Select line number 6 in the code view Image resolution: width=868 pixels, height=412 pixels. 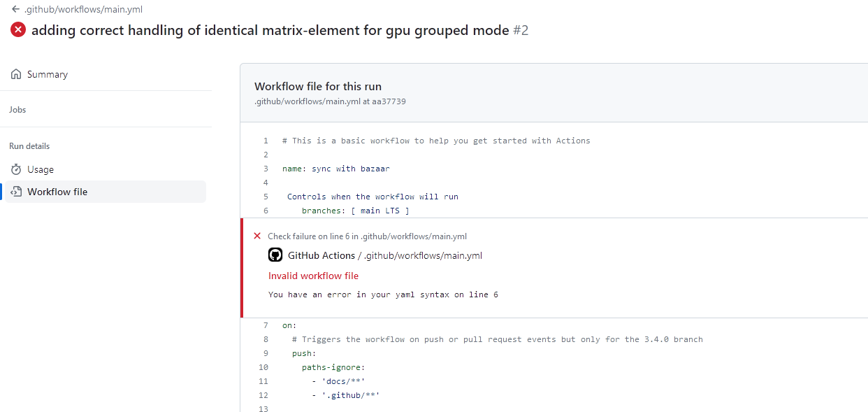tap(265, 211)
